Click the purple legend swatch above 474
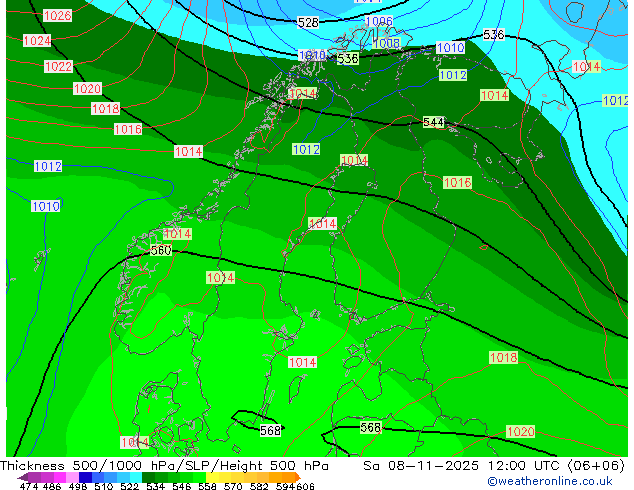The width and height of the screenshot is (634, 490). pyautogui.click(x=34, y=477)
